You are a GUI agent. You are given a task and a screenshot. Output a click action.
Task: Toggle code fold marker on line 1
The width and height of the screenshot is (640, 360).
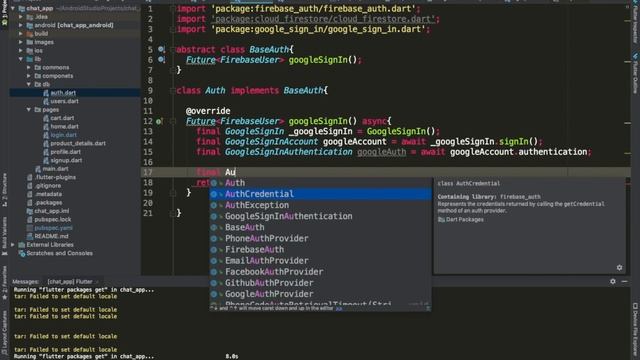click(173, 9)
